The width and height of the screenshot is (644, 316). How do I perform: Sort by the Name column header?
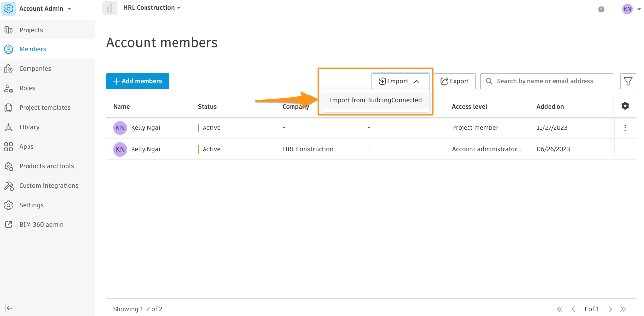(x=121, y=107)
